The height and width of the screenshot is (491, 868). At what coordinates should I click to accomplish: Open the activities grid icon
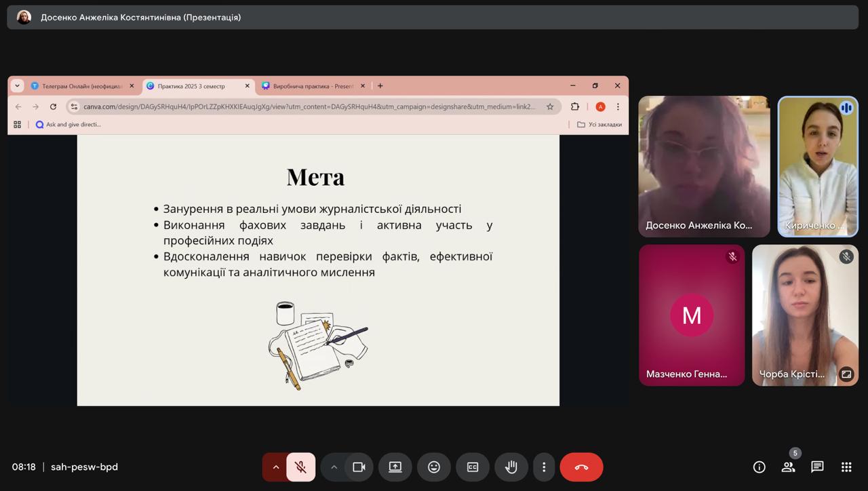coord(846,467)
